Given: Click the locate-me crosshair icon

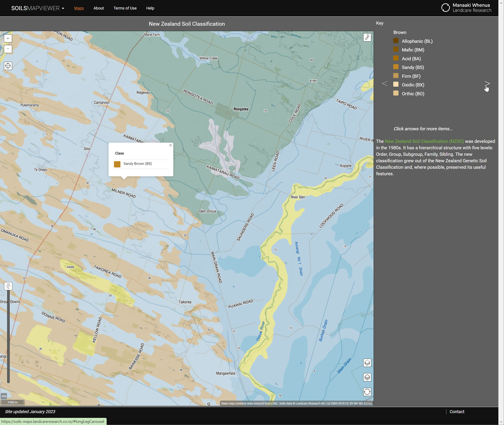Looking at the screenshot, I should pyautogui.click(x=8, y=66).
